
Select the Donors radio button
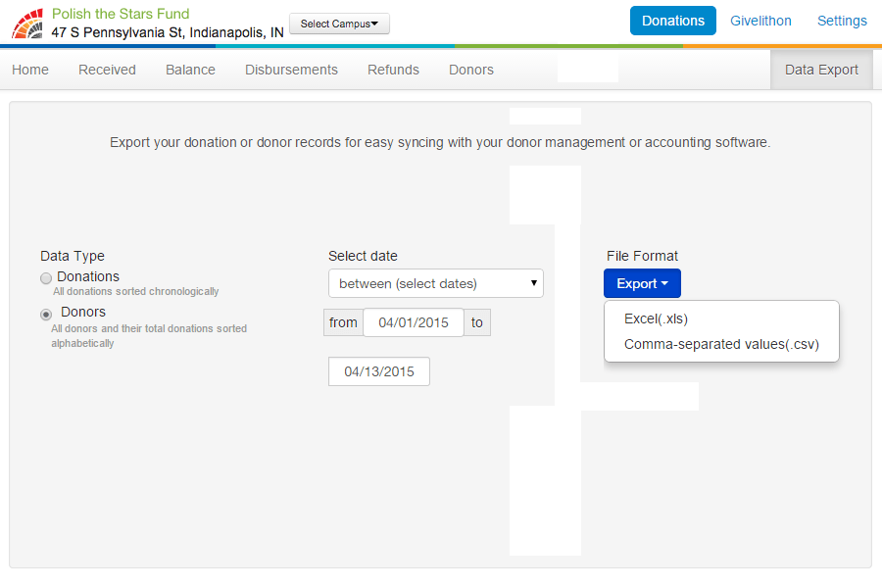pos(46,314)
